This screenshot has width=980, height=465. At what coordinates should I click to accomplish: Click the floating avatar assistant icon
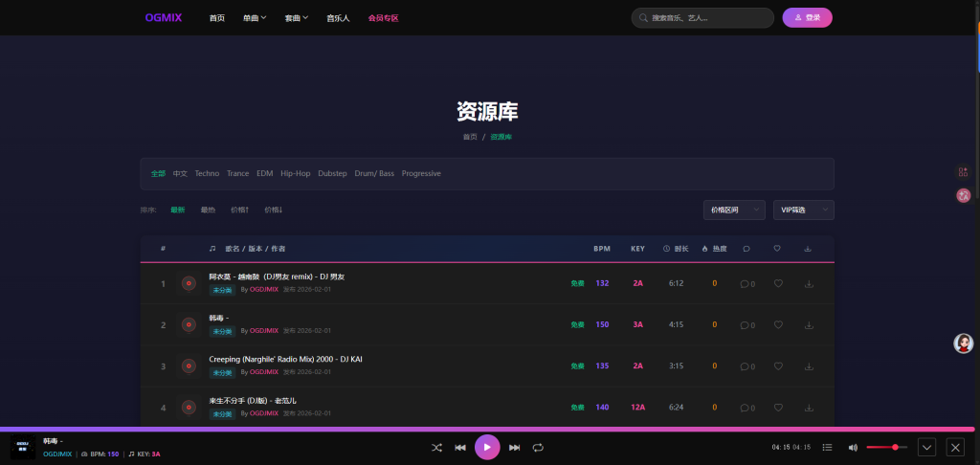tap(963, 343)
